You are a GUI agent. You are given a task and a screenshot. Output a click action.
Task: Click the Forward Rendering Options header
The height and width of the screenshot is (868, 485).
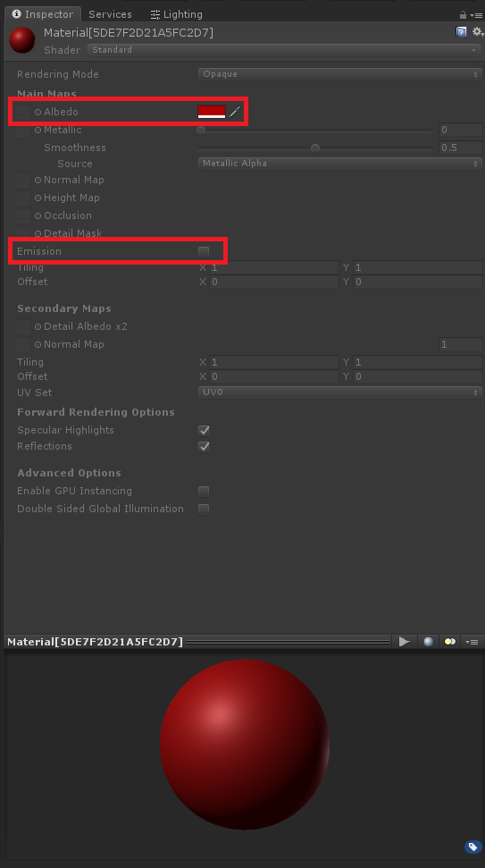pyautogui.click(x=96, y=412)
